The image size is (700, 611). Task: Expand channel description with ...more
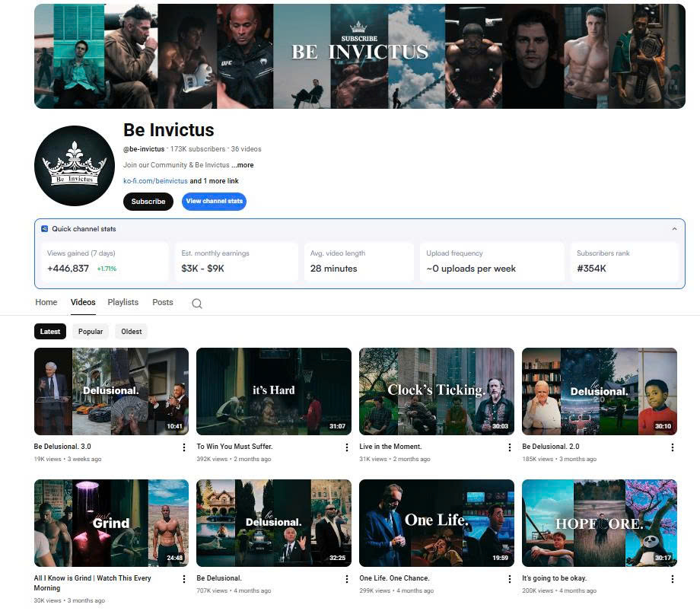tap(243, 165)
